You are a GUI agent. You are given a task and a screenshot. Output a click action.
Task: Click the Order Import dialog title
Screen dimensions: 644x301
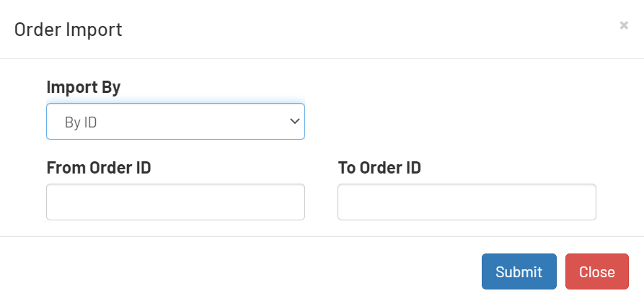[x=69, y=30]
